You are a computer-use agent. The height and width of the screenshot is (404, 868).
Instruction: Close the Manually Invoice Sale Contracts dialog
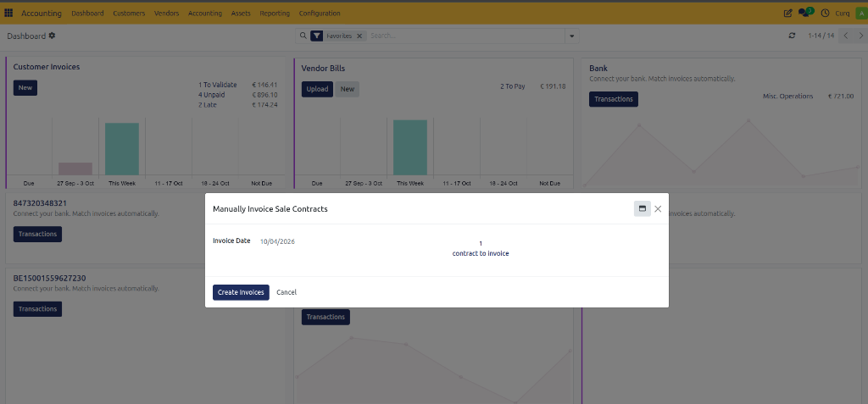pos(658,208)
